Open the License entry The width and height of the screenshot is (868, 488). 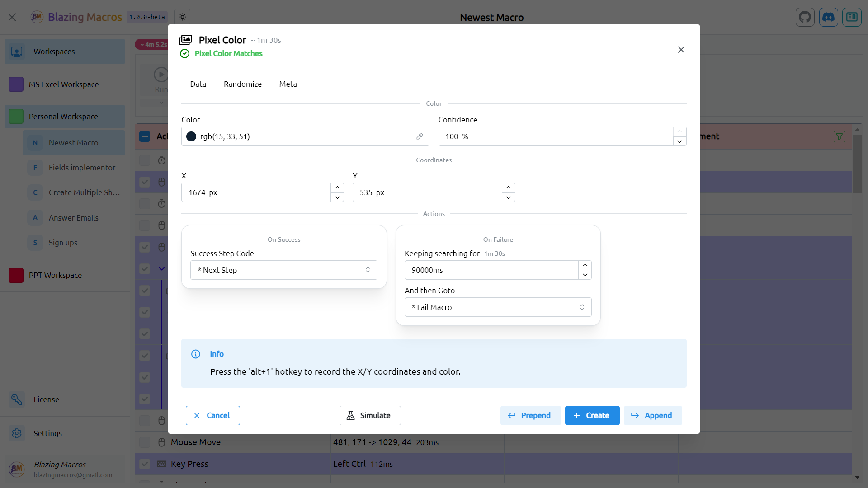[65, 399]
